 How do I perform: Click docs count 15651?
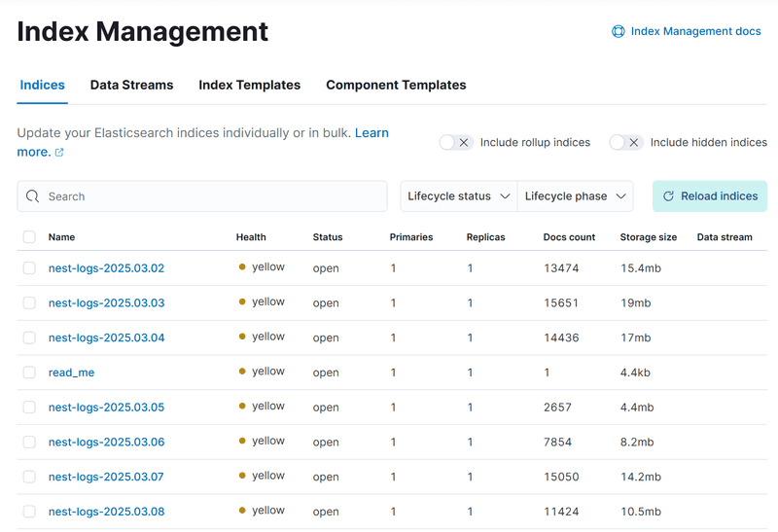pos(561,302)
